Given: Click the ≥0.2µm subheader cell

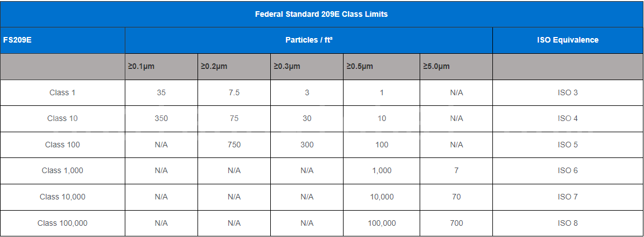Looking at the screenshot, I should (214, 67).
